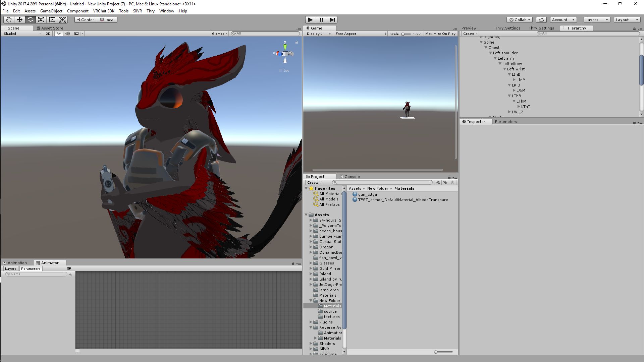Select the combined Transform tool
Image resolution: width=644 pixels, height=362 pixels.
pyautogui.click(x=62, y=20)
